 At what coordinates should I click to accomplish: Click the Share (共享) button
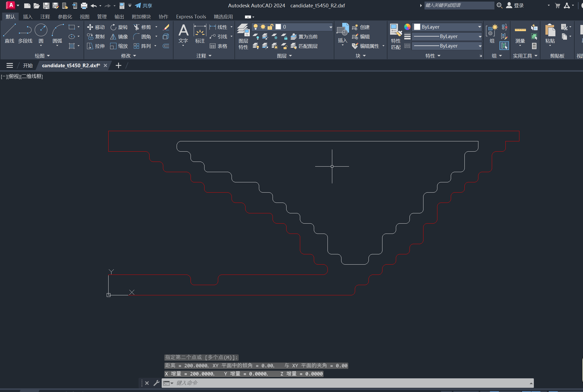(144, 6)
